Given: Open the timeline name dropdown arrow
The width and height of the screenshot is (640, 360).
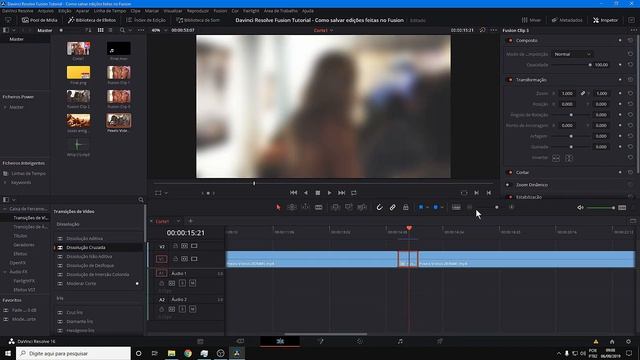Looking at the screenshot, I should [x=178, y=221].
